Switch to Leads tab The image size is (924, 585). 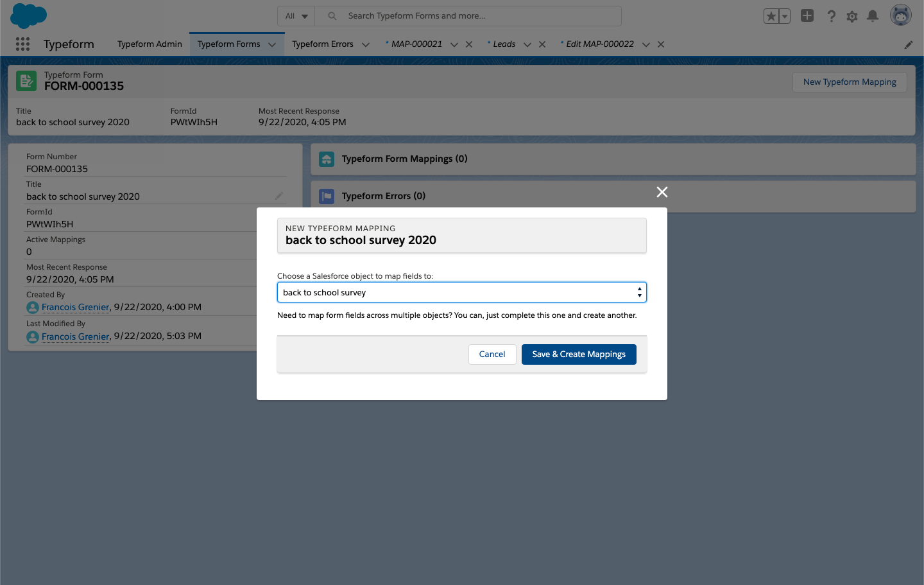[x=504, y=44]
